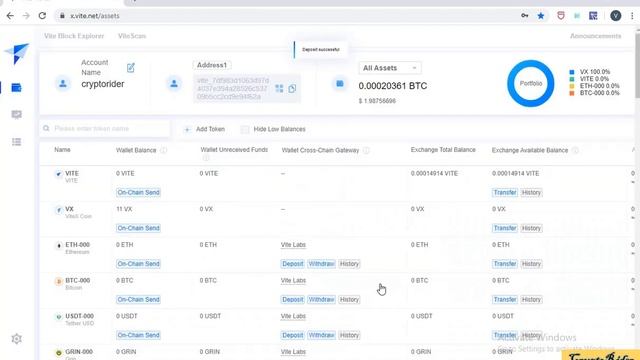Viewport: 640px width, 360px height.
Task: Click On-Chain Send for VITE
Action: click(138, 192)
